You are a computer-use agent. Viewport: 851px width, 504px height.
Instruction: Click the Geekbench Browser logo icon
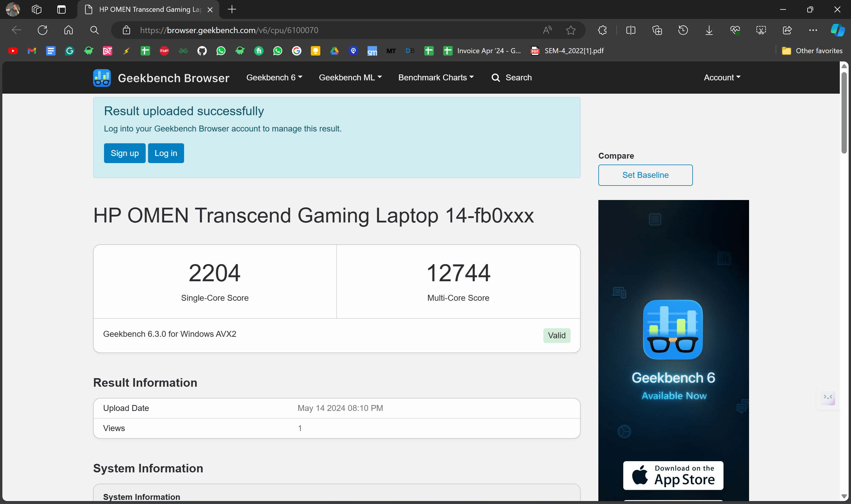[x=102, y=78]
